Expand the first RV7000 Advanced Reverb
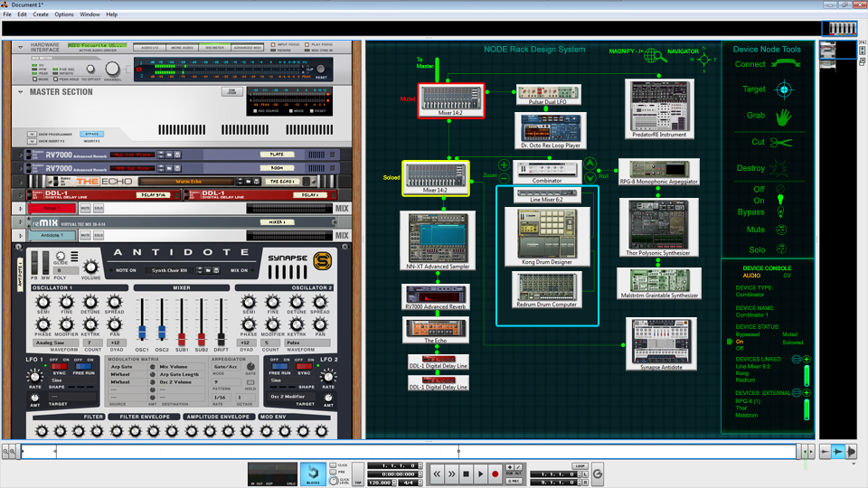This screenshot has width=868, height=488. point(21,155)
